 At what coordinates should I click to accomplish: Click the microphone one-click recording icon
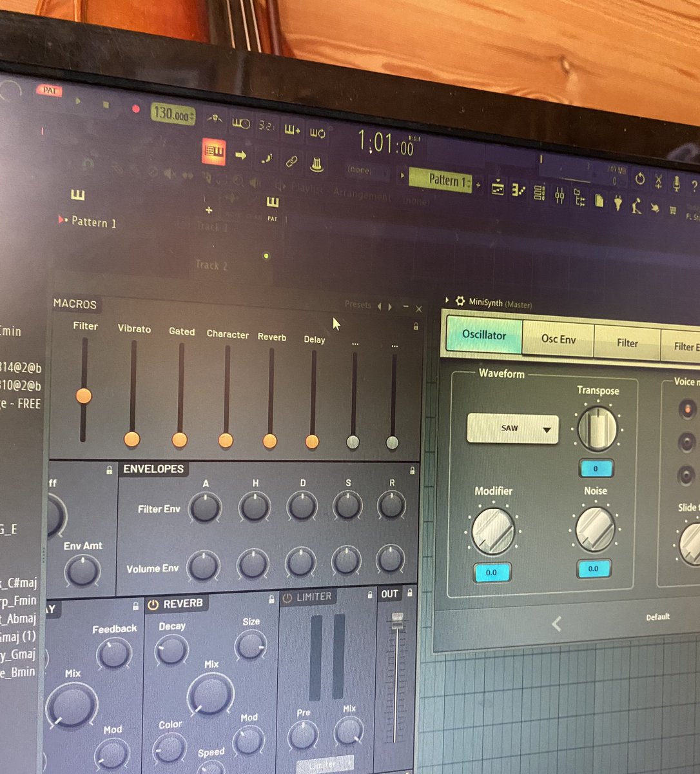point(676,184)
